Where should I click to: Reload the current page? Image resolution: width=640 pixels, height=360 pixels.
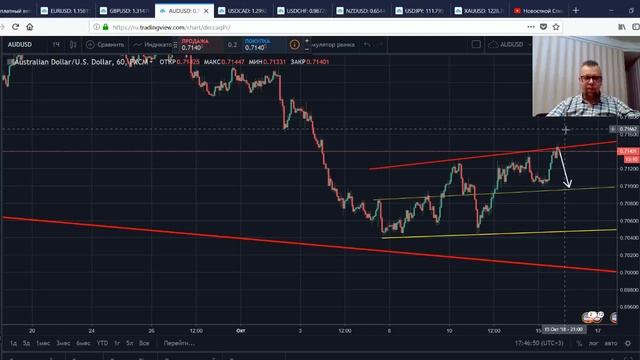pyautogui.click(x=16, y=27)
